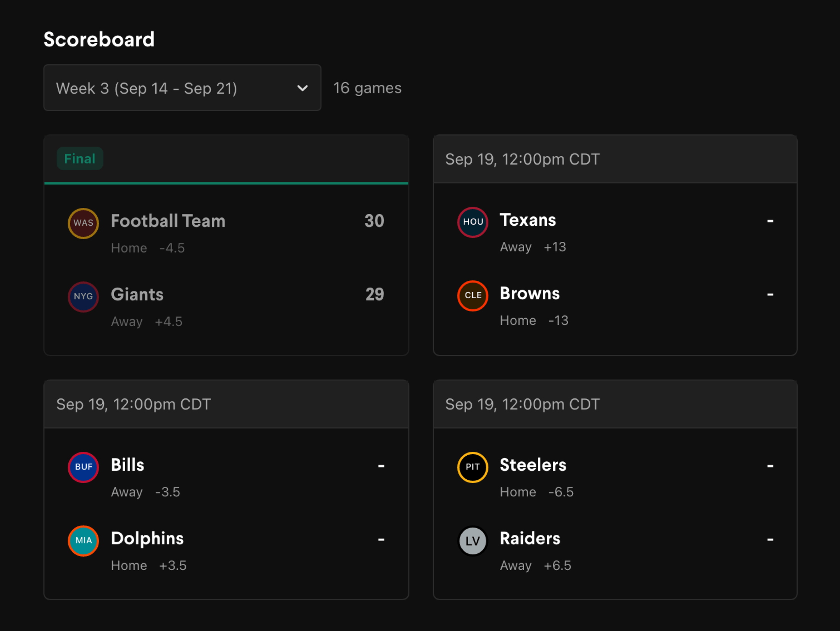The height and width of the screenshot is (631, 840).
Task: Click the Texans vs Browns game time header
Action: 522,159
